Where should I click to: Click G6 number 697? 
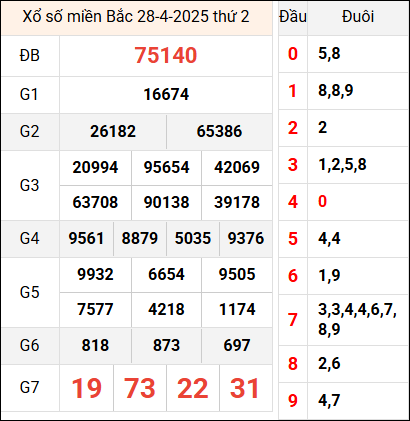[237, 345]
